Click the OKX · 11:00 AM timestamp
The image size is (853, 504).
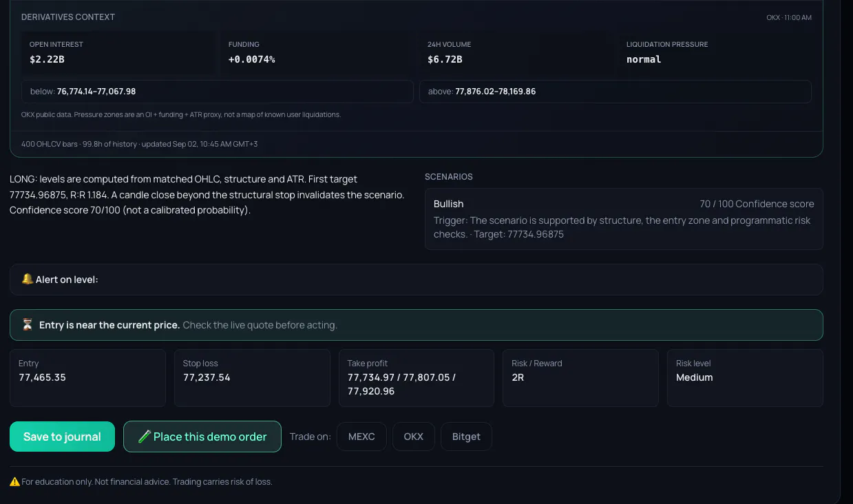tap(789, 17)
